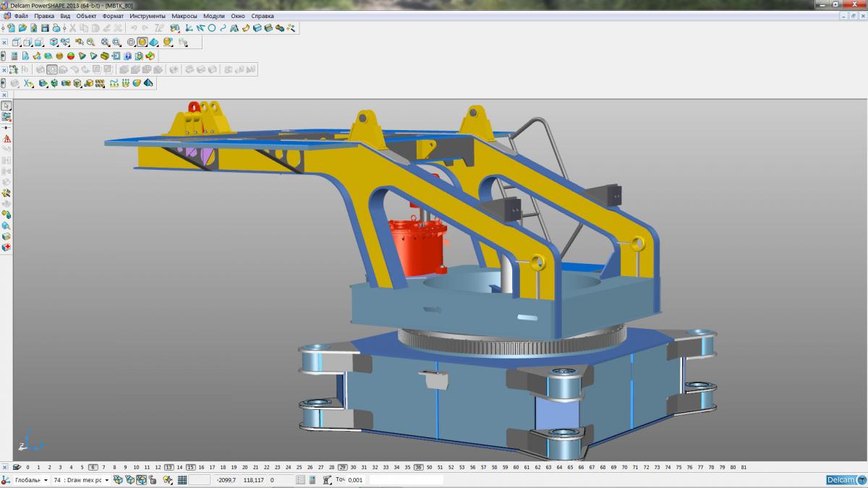The image size is (868, 488).
Task: Click the isometric view cube icon
Action: (54, 42)
